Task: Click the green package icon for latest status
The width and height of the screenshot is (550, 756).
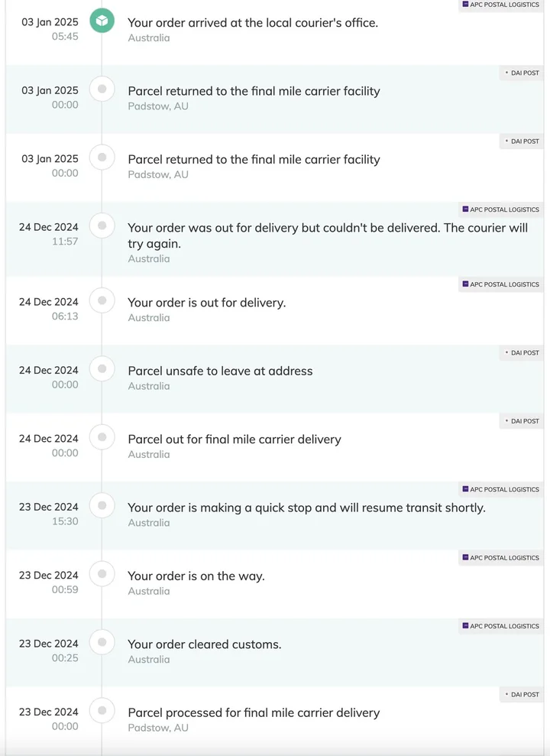Action: click(x=102, y=21)
